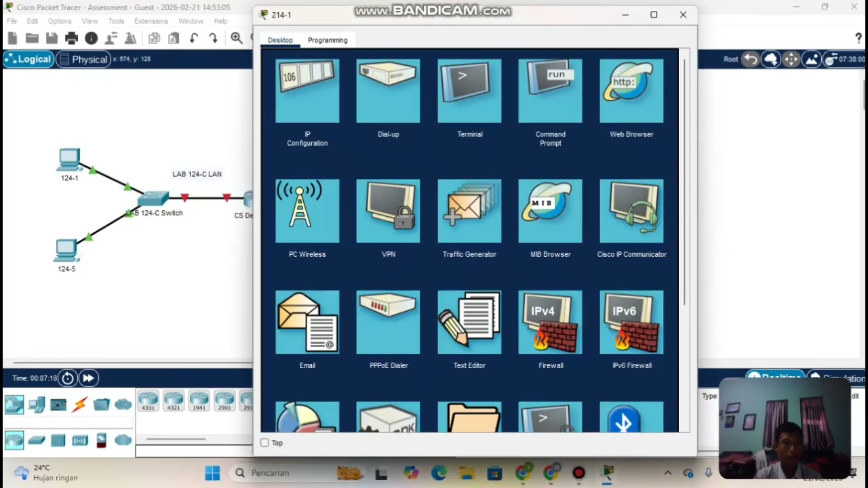Screen dimensions: 868x488
Task: Open the Edit menu
Action: coord(33,21)
